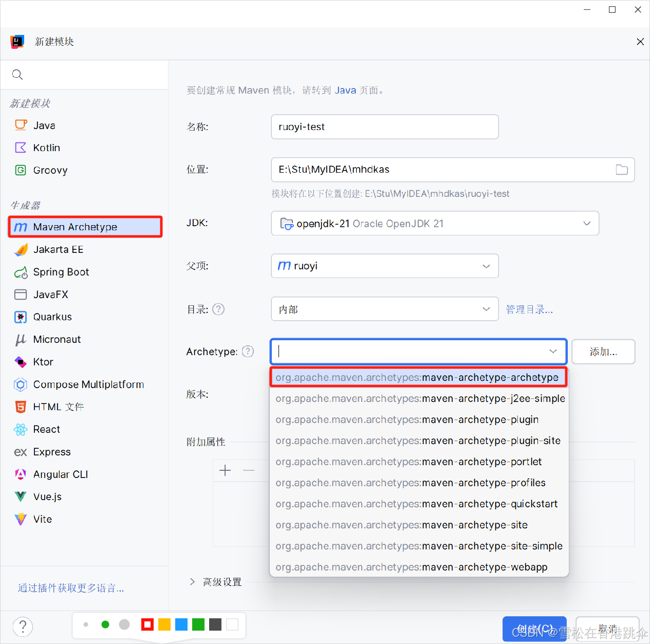The image size is (650, 644).
Task: Click the 添加... button
Action: 603,352
